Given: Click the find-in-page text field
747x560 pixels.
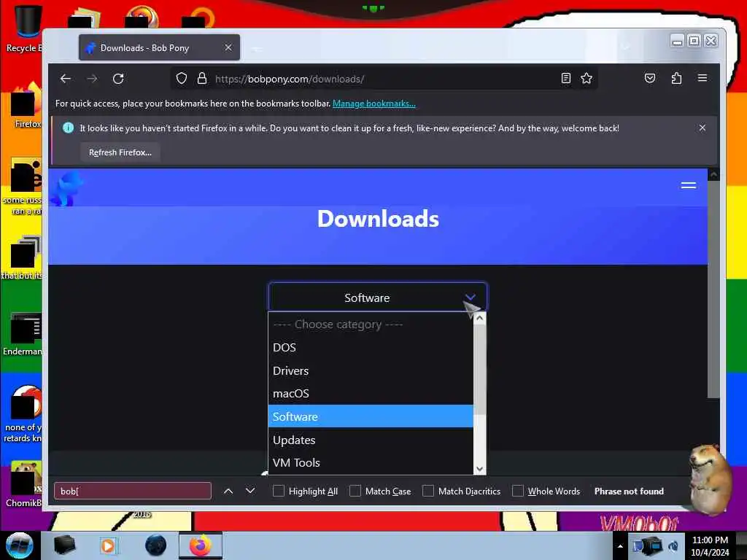Looking at the screenshot, I should click(133, 491).
